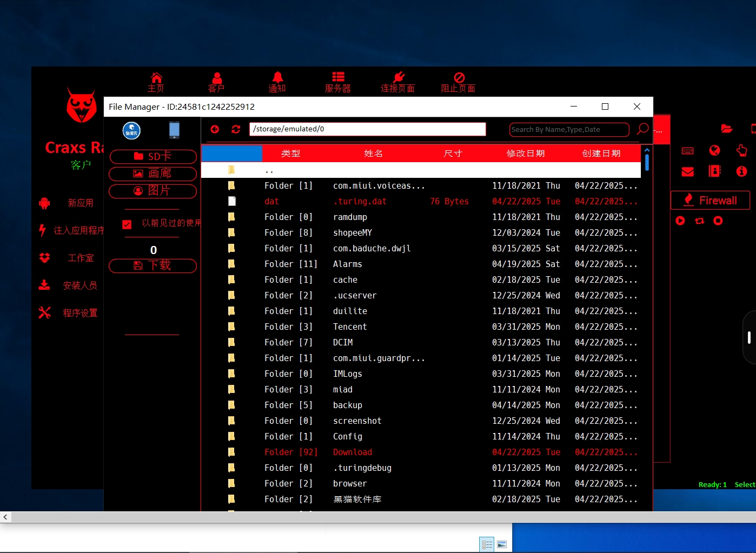Click the Dropbox icon beside 工作室
756x553 pixels.
pyautogui.click(x=44, y=258)
